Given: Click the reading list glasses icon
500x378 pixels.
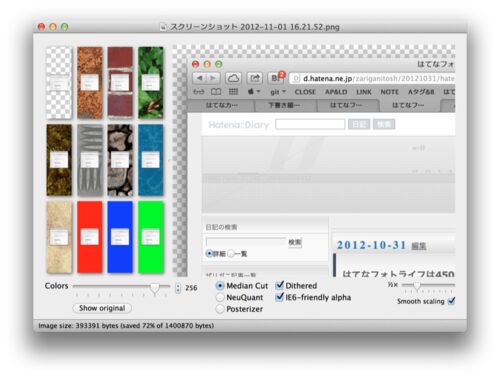Looking at the screenshot, I should coord(199,92).
